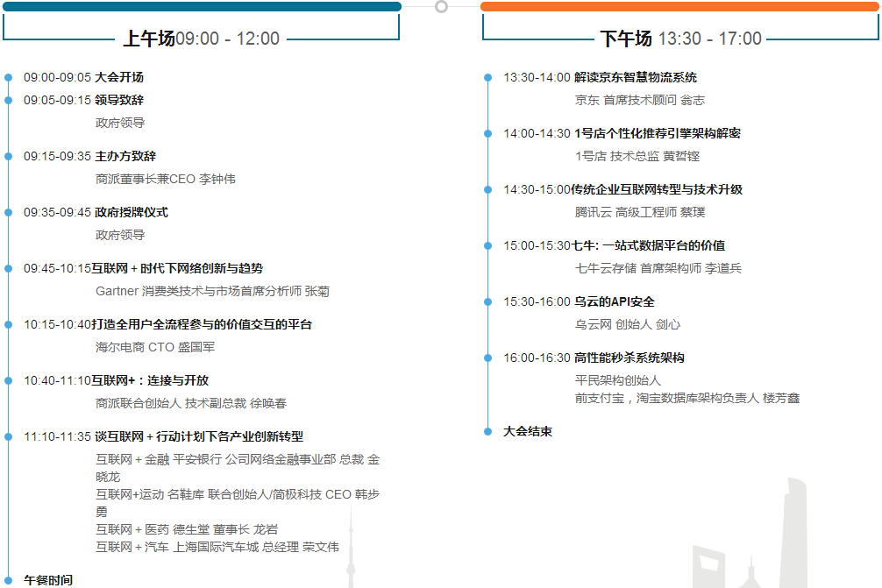The height and width of the screenshot is (588, 882).
Task: Click speaker line 商派董事长兼CEO 李钟伟
Action: point(165,179)
